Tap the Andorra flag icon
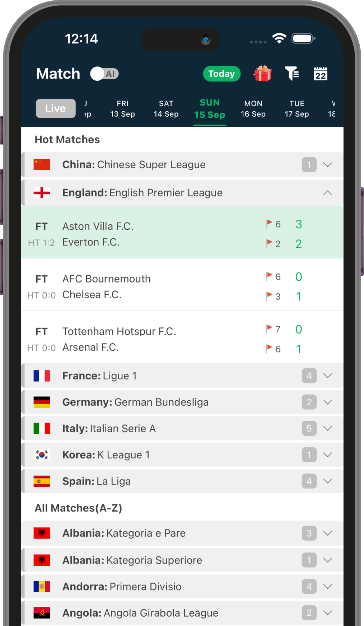Screen dimensions: 364x626 [x=42, y=587]
